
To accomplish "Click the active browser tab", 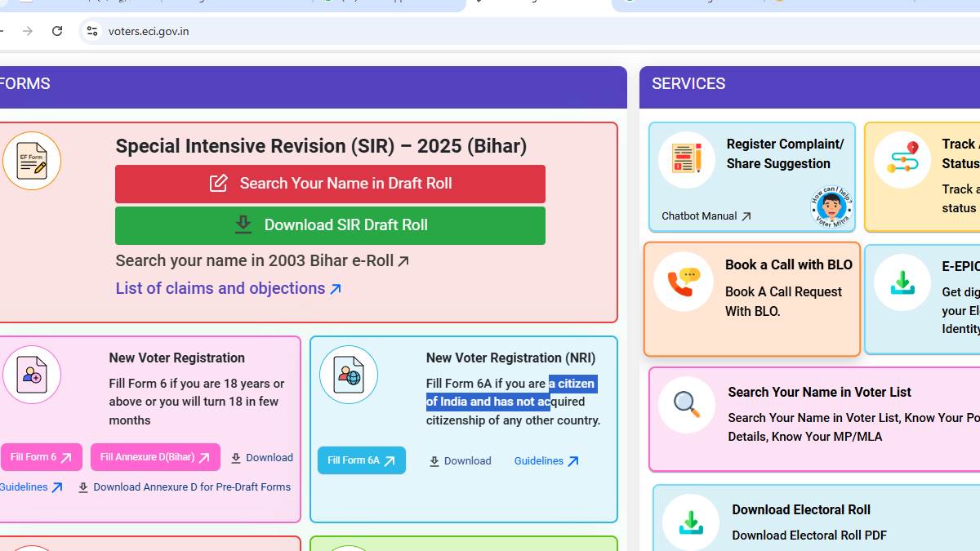I will (539, 4).
